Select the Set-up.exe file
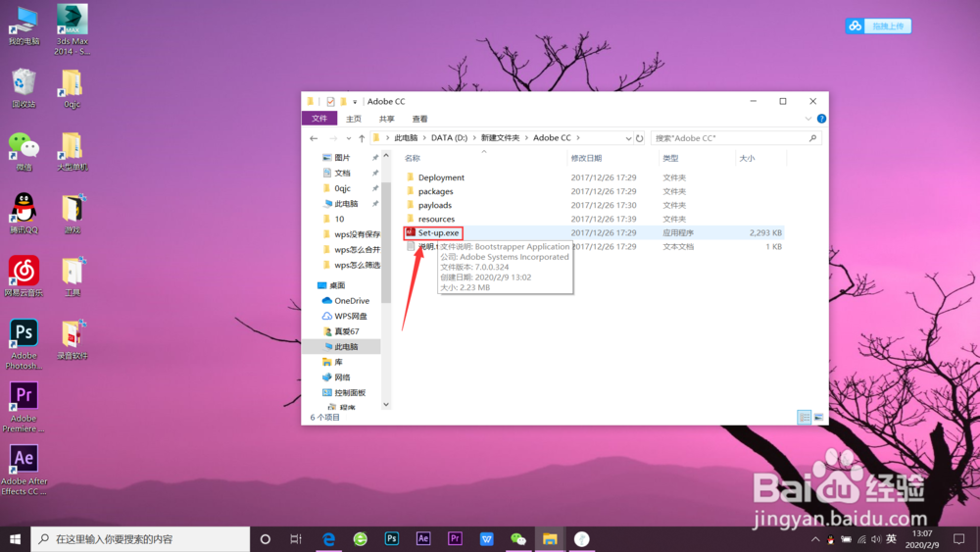 tap(439, 232)
